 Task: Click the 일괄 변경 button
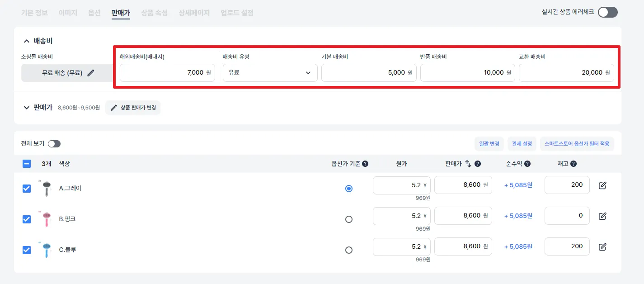pos(489,144)
